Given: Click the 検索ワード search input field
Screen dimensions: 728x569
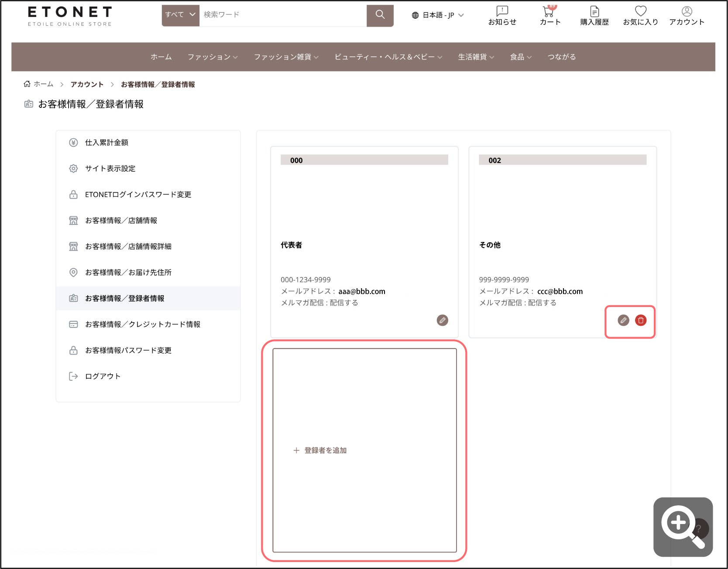Looking at the screenshot, I should (283, 15).
